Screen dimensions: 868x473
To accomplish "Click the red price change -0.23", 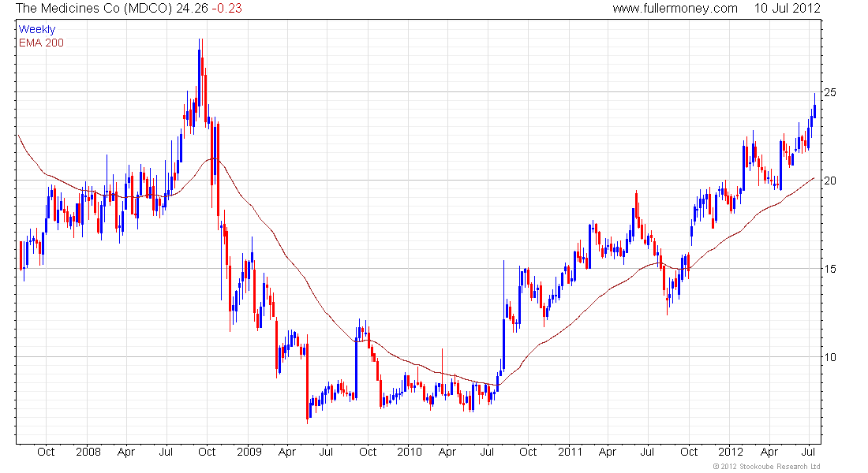I will pyautogui.click(x=227, y=9).
